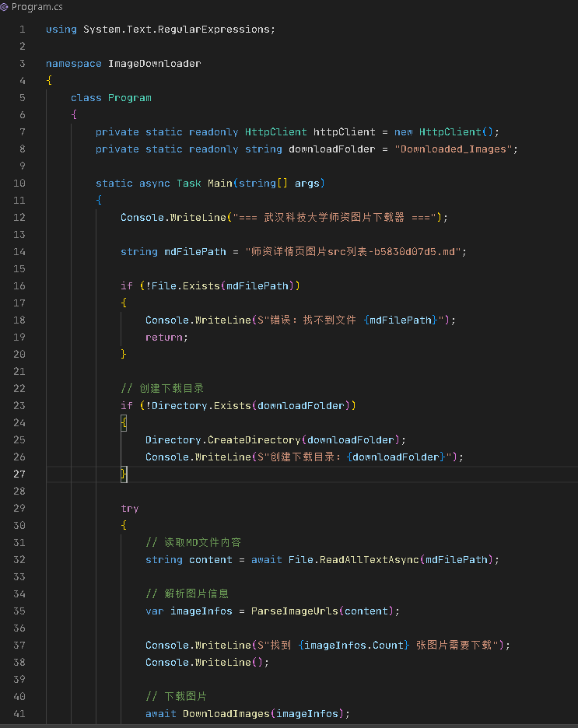Click the word 'using' on line 1
Screen dimensions: 578x728
[x=61, y=30]
